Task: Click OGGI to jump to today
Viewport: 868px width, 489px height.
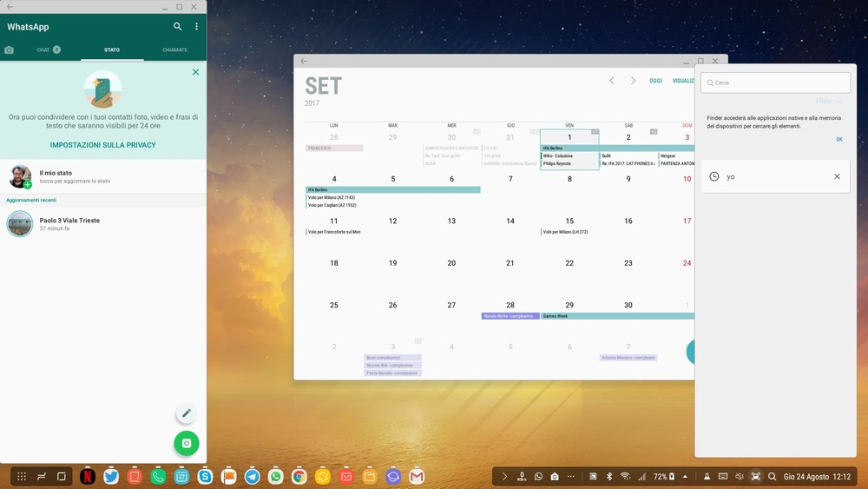Action: (x=655, y=81)
